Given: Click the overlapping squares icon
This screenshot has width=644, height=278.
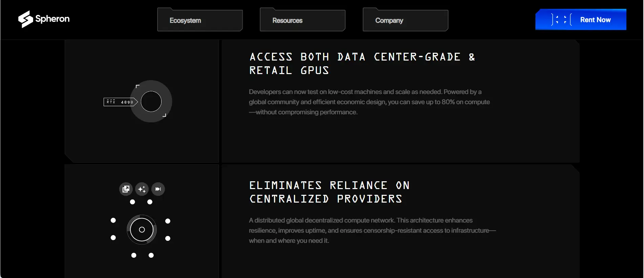Looking at the screenshot, I should click(x=126, y=189).
